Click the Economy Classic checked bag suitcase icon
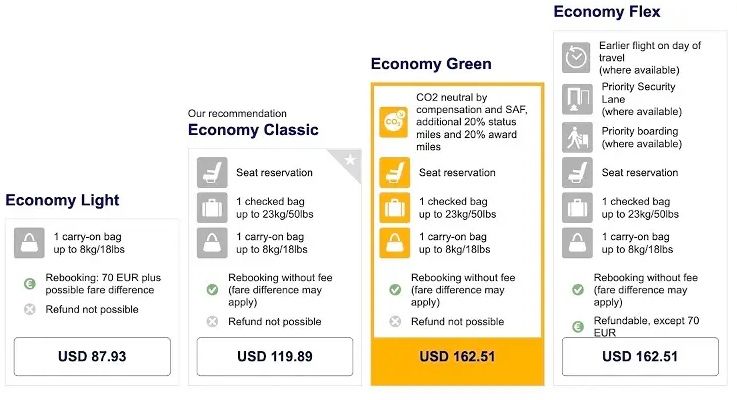Screen dimensions: 737x400 pyautogui.click(x=212, y=207)
